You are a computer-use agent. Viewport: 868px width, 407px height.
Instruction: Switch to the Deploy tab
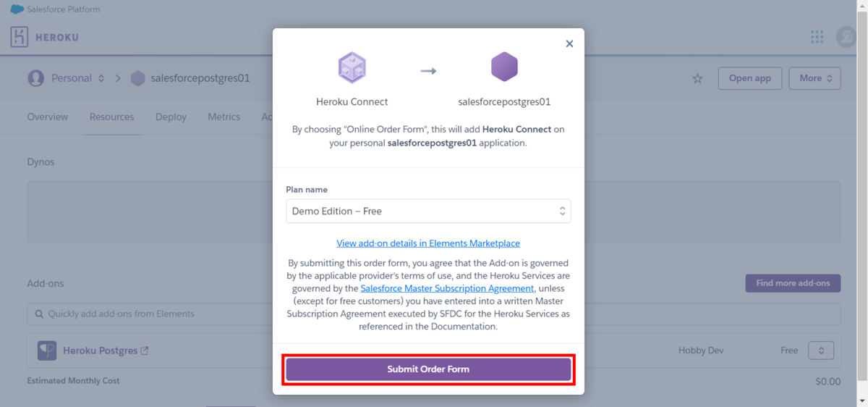point(171,117)
